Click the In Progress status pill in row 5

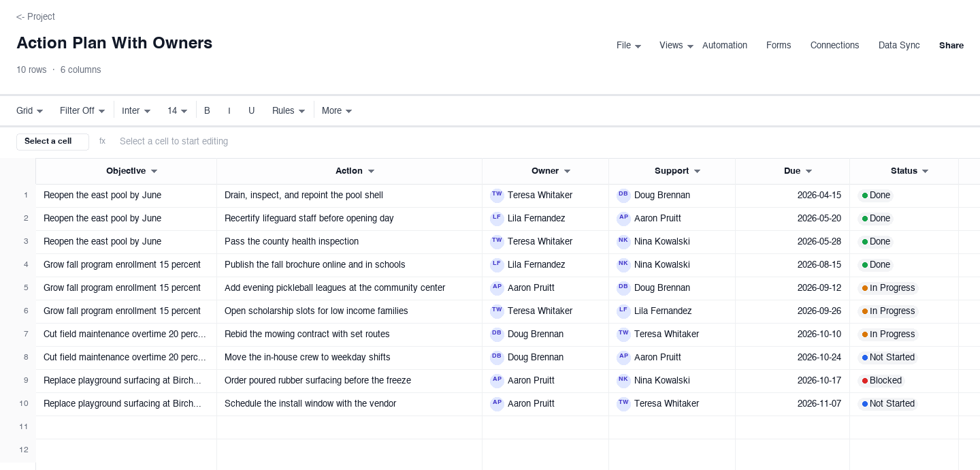click(x=888, y=287)
